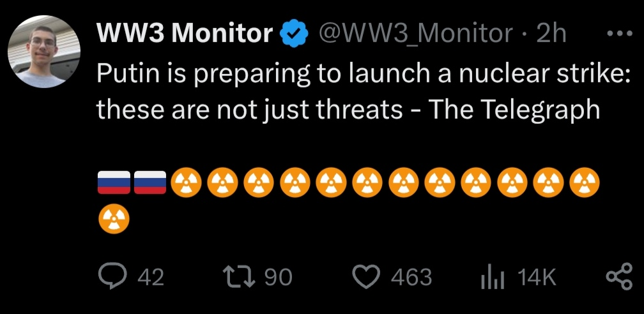Click the lone radioactive emoji on the last row
This screenshot has width=644, height=314.
point(115,220)
